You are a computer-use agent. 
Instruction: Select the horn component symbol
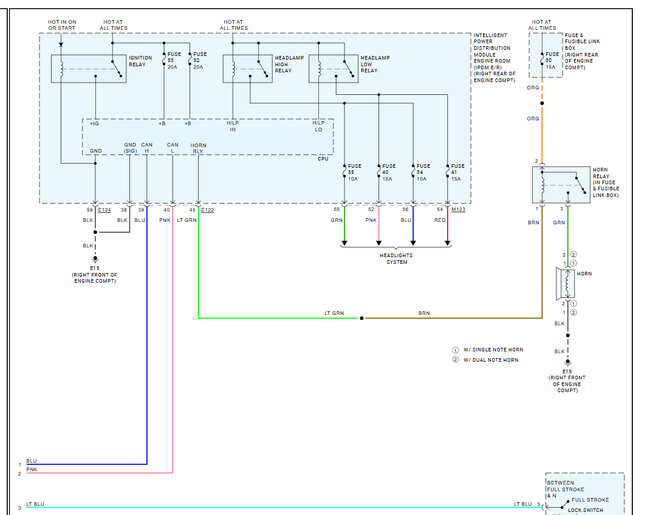point(566,284)
